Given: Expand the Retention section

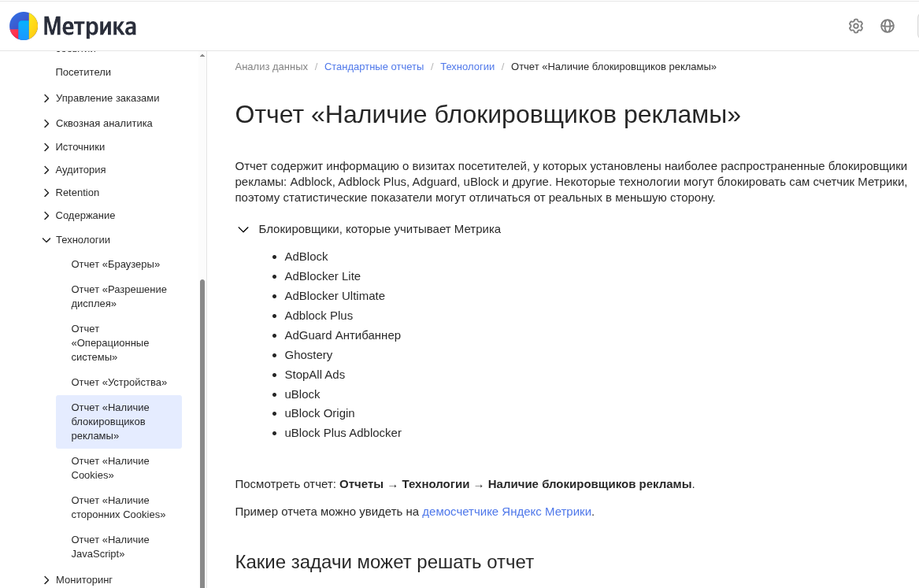Looking at the screenshot, I should click(46, 193).
